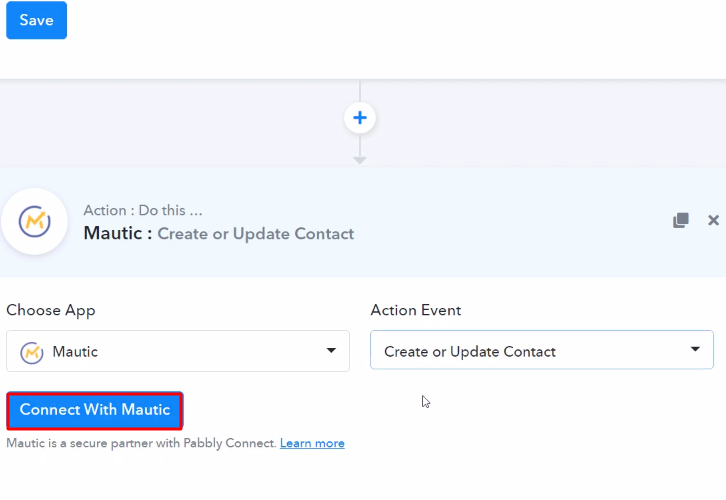Click the 'Mautic' text in Choose App field
The width and height of the screenshot is (726, 500).
pos(75,352)
